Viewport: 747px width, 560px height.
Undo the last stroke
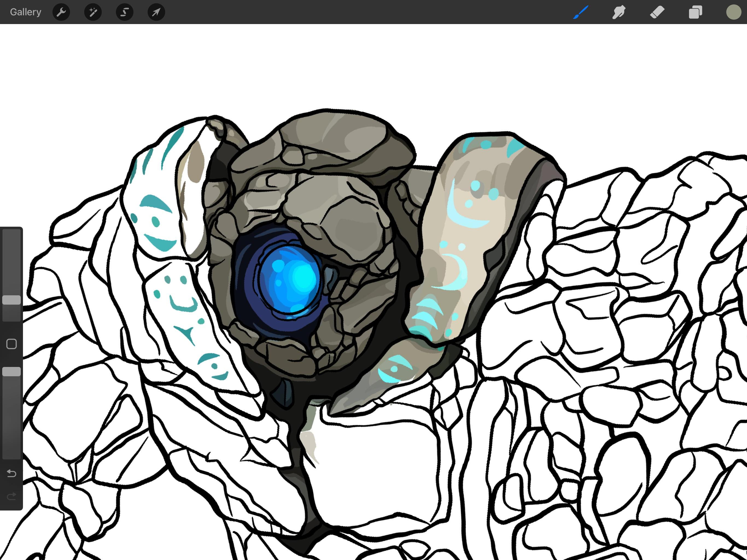pos(11,474)
